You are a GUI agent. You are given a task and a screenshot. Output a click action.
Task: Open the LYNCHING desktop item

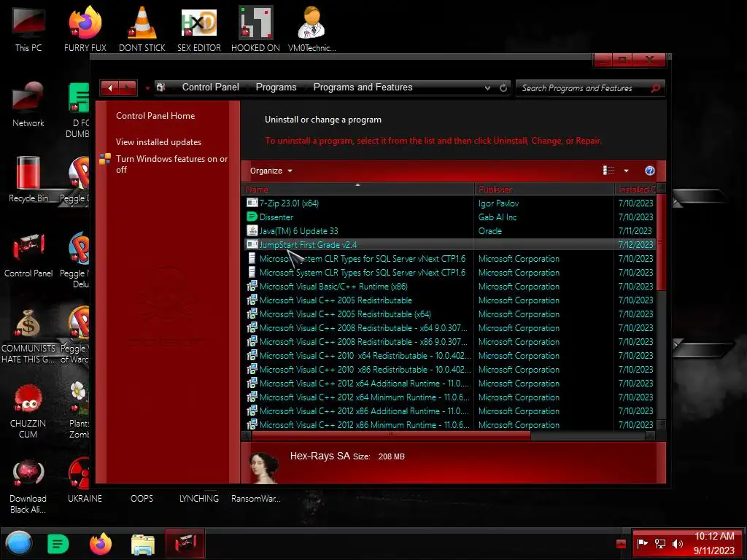point(198,498)
